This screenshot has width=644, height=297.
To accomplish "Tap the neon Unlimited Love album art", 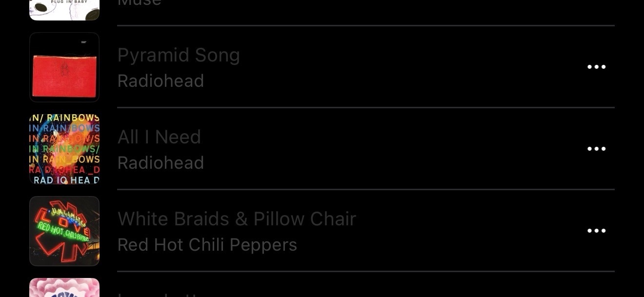I will point(64,231).
